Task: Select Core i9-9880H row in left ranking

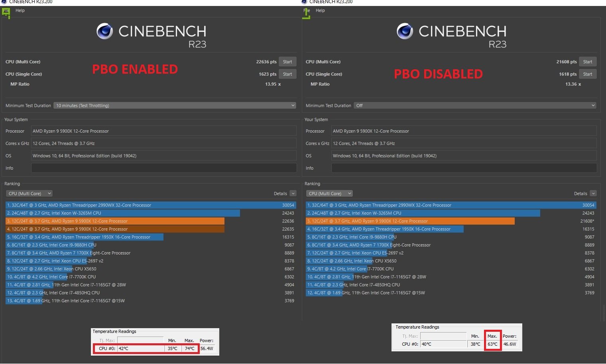Action: (x=151, y=245)
